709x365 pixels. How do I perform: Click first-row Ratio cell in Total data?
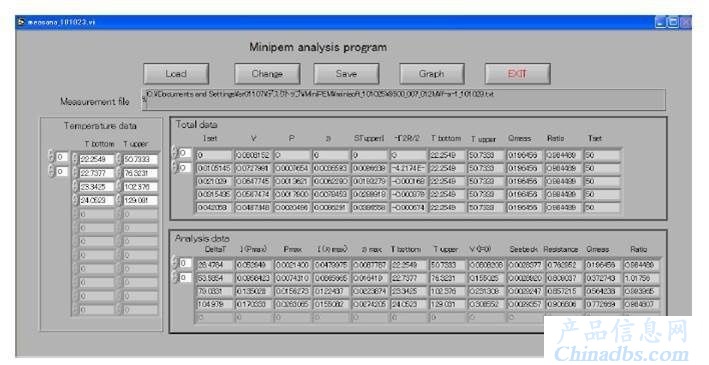click(563, 155)
